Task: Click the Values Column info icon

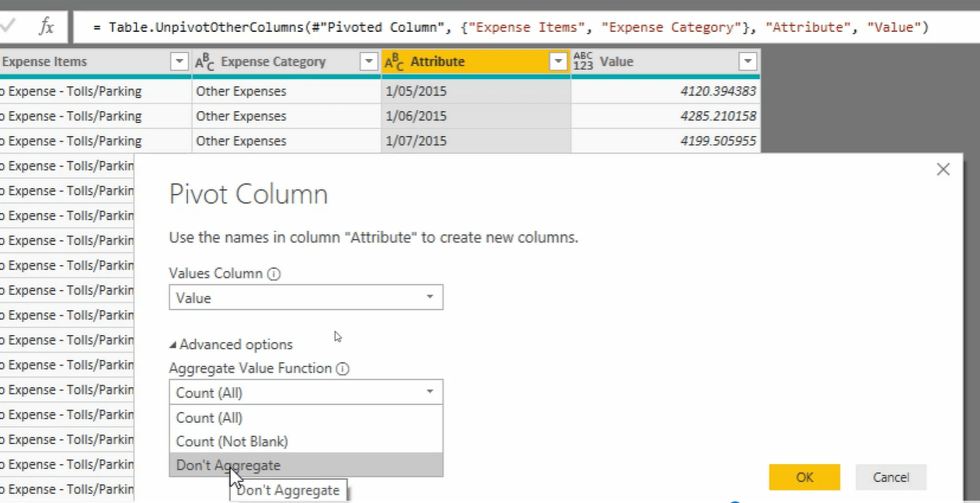Action: click(x=274, y=274)
